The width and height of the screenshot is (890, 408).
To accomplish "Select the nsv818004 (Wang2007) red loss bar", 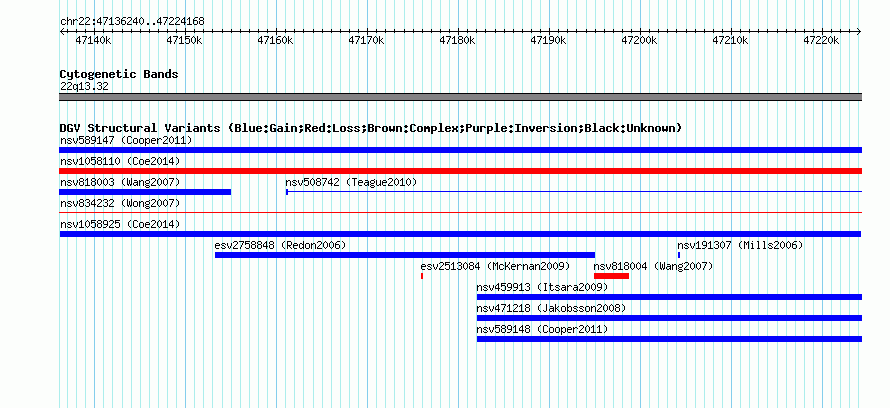I will coord(611,276).
